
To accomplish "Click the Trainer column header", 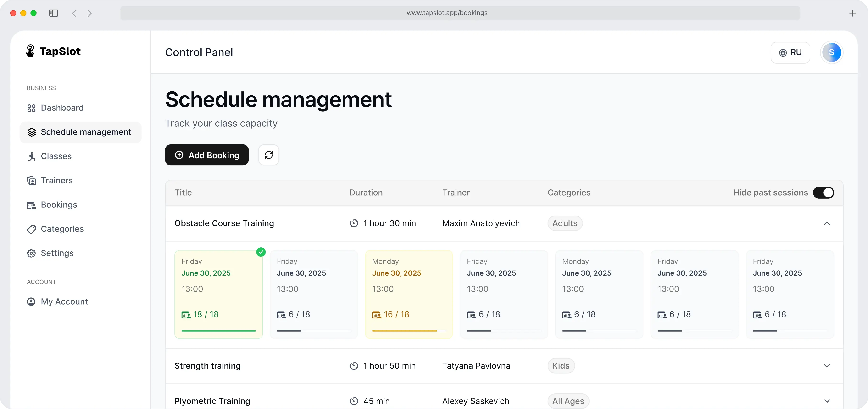I will (x=456, y=193).
